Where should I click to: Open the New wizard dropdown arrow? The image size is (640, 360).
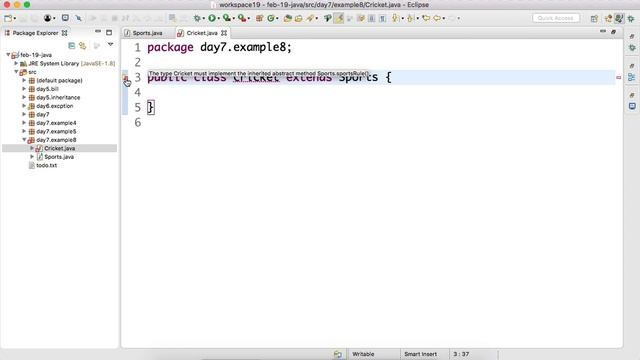tap(15, 19)
